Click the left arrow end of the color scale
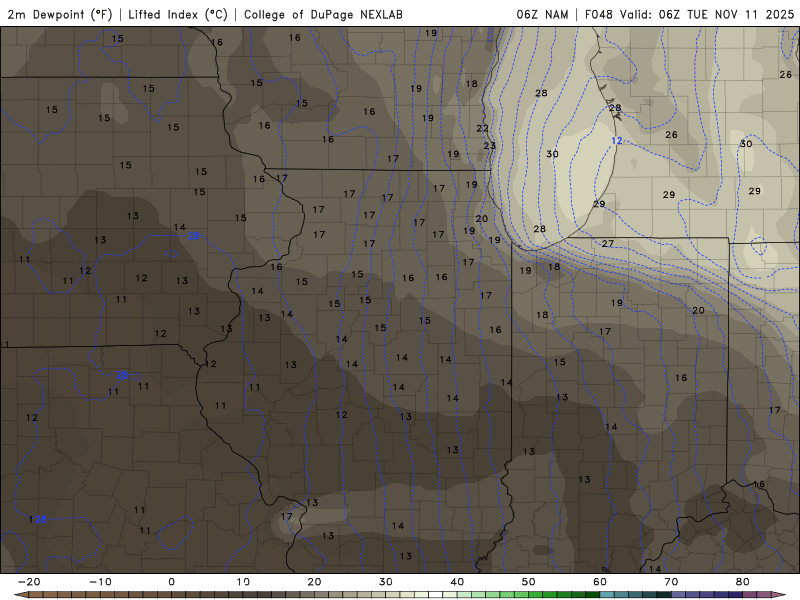Image resolution: width=800 pixels, height=600 pixels. coord(21,594)
